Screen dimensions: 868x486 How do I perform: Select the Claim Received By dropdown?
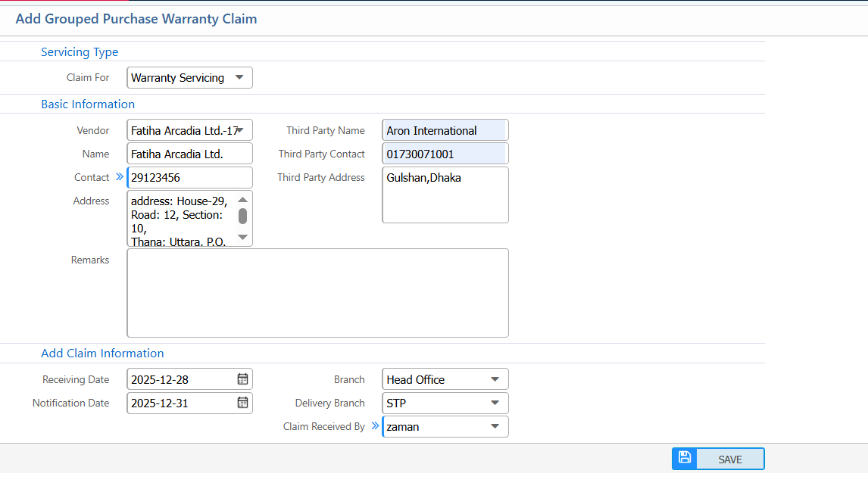coord(495,426)
